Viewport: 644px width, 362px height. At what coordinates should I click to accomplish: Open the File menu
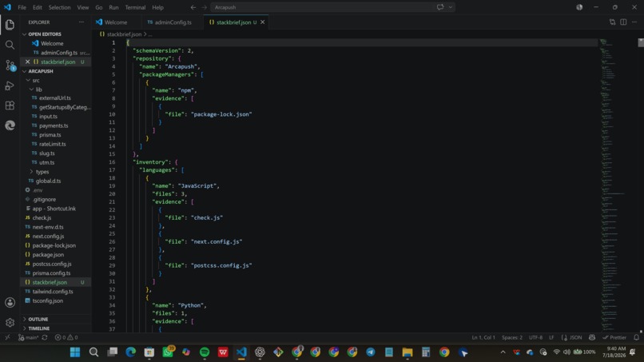click(x=22, y=7)
